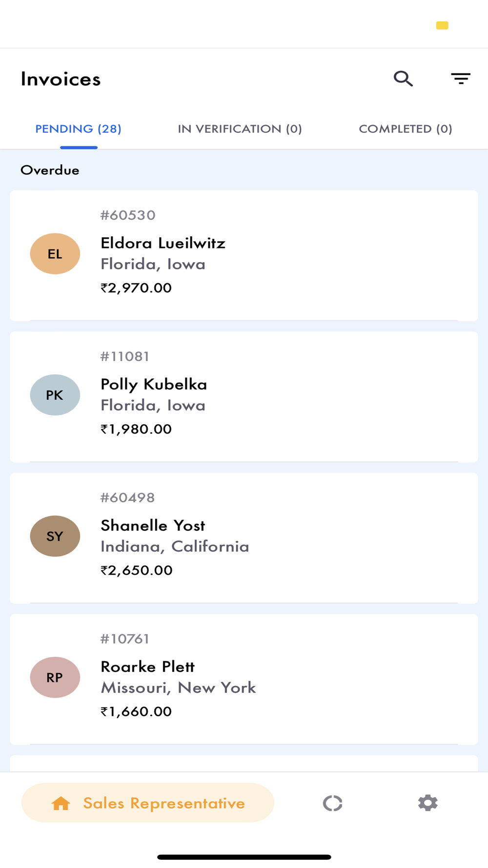Tap the PK avatar circle
Screen dimensions: 488x868
[x=55, y=395]
